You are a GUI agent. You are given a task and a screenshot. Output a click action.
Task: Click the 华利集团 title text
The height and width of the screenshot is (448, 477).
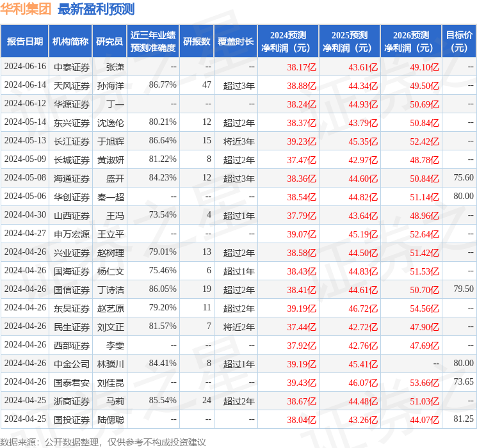point(26,9)
